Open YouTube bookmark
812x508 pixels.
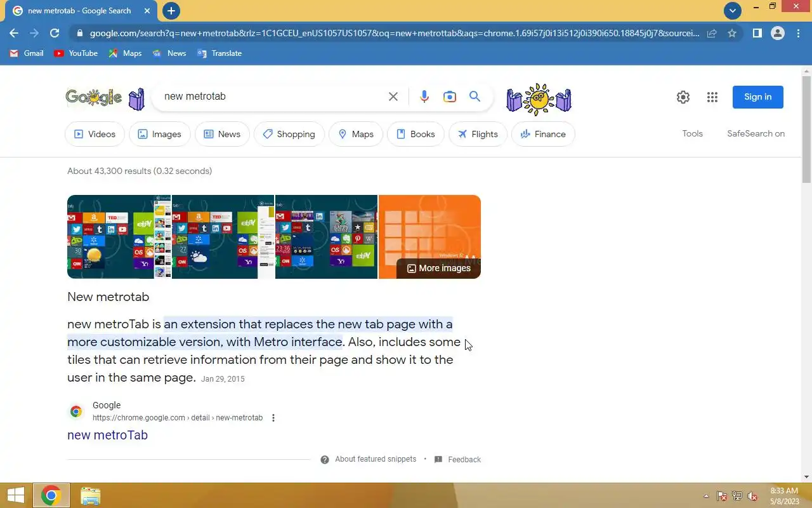tap(76, 53)
